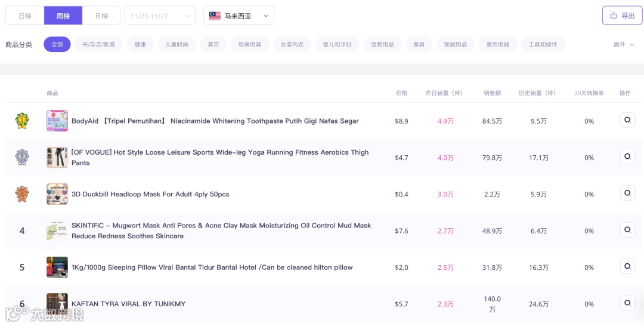The image size is (644, 326).
Task: Click search icon for BodyAid toothpaste row
Action: (627, 120)
